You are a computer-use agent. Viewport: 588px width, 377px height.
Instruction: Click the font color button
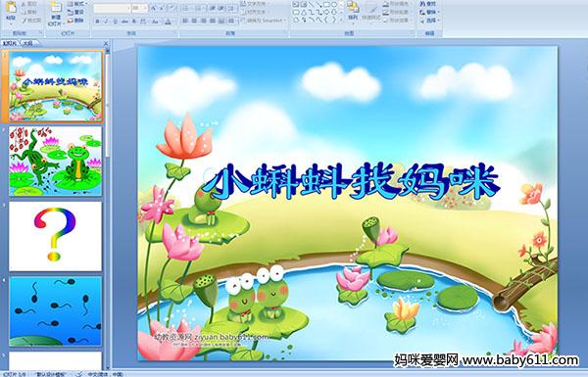coord(168,22)
